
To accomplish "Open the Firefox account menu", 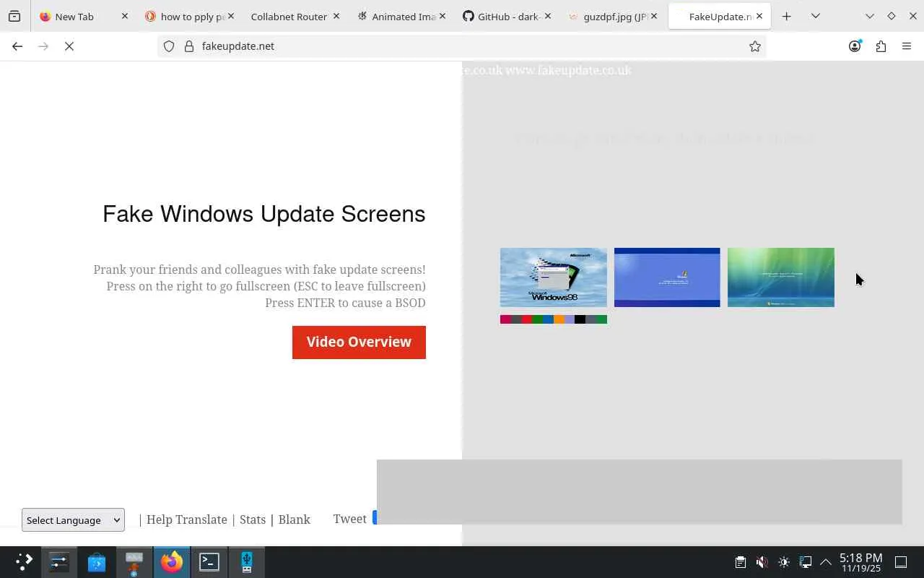I will pyautogui.click(x=855, y=46).
